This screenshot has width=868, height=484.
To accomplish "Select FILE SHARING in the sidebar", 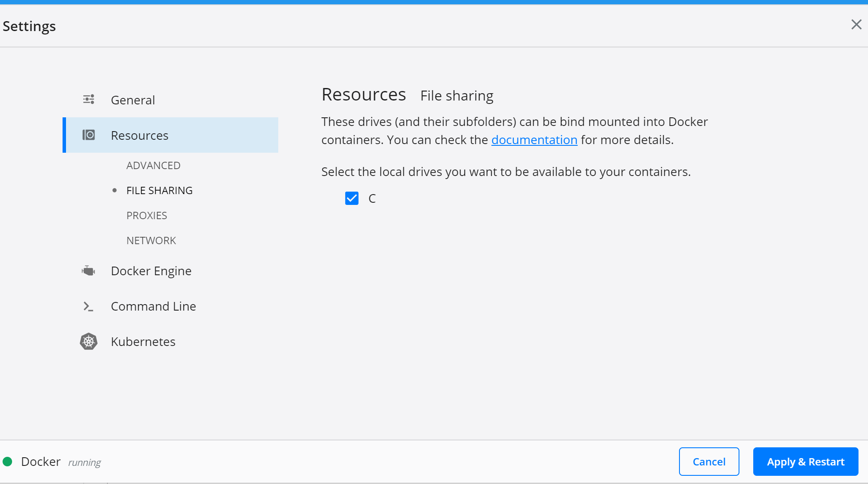I will pos(159,190).
